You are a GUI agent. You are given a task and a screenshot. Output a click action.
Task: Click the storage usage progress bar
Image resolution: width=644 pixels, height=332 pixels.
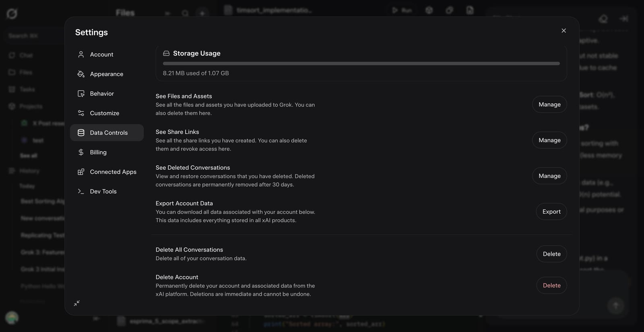coord(361,63)
